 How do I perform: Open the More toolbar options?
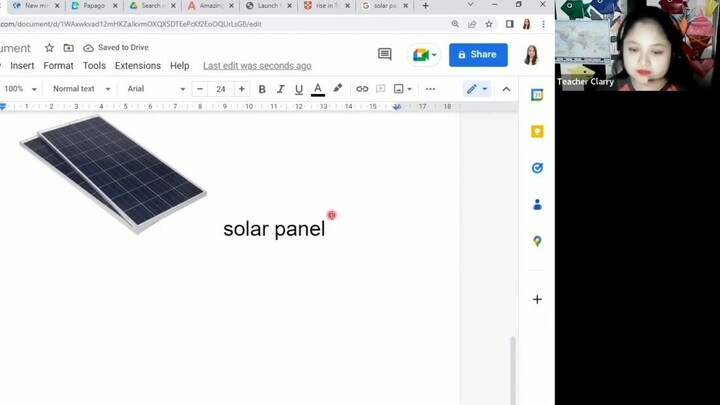pyautogui.click(x=430, y=89)
